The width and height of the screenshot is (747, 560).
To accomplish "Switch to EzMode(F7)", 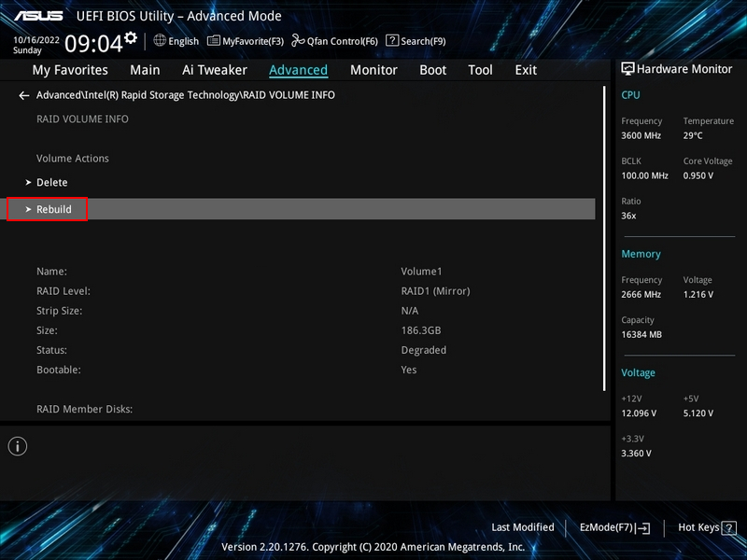I will (x=614, y=527).
